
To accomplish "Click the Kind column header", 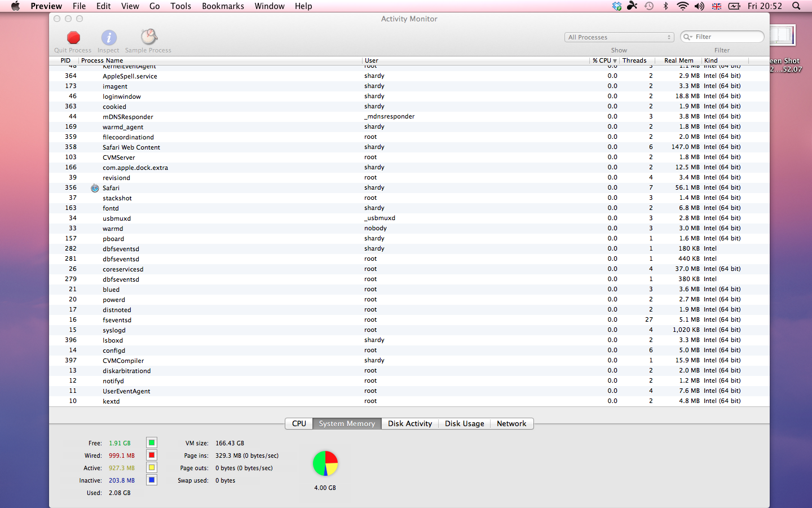I will coord(725,60).
